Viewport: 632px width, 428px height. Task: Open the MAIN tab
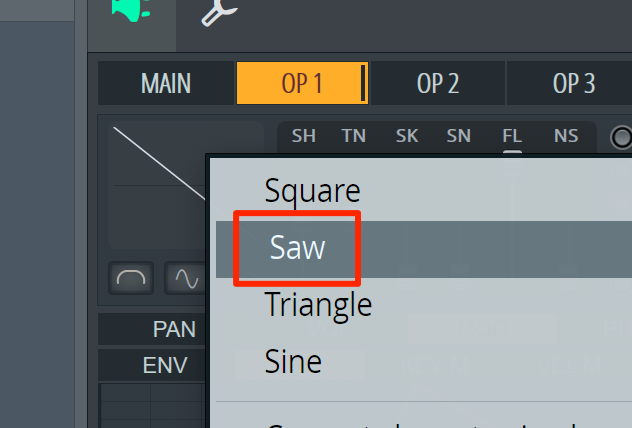tap(166, 83)
